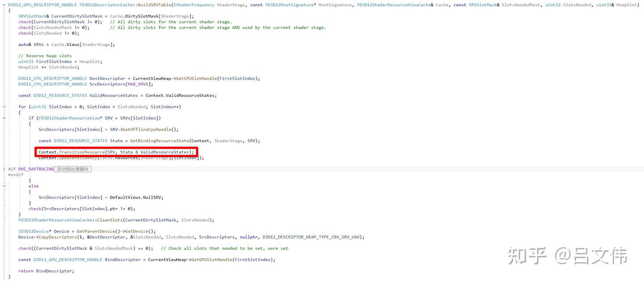Click the 'else' keyword

tap(34, 186)
